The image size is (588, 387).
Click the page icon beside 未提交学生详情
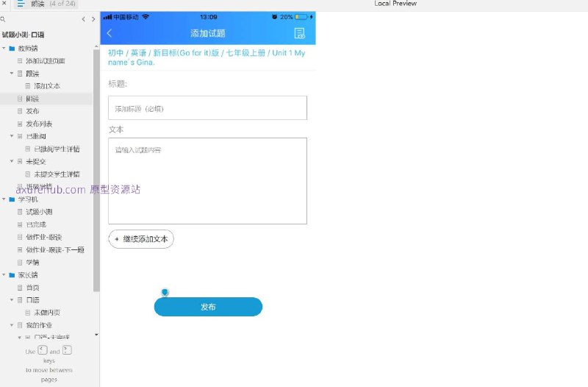pyautogui.click(x=28, y=174)
